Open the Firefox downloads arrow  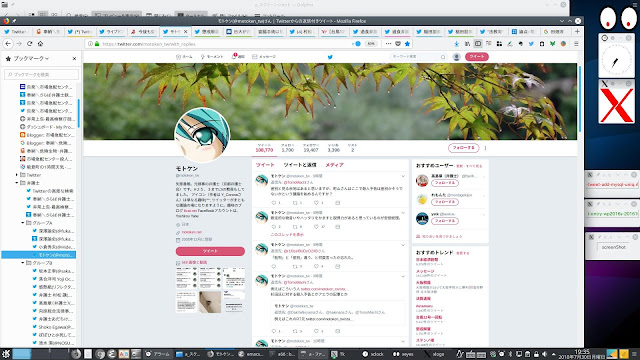pyautogui.click(x=457, y=44)
